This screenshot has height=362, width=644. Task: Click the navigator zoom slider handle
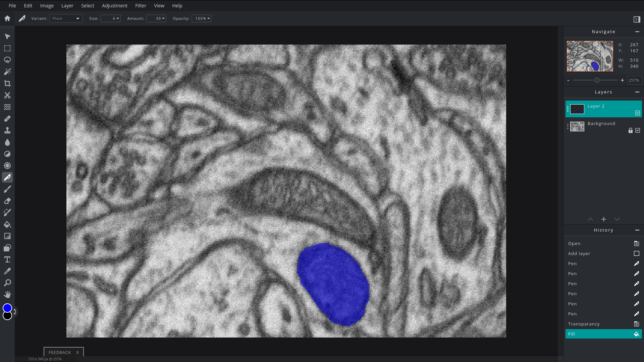[x=597, y=80]
